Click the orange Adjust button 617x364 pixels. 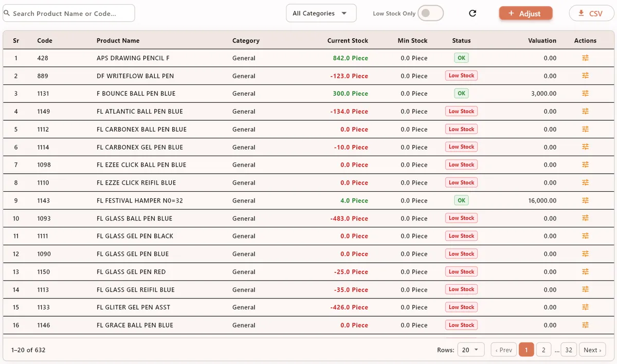click(525, 13)
